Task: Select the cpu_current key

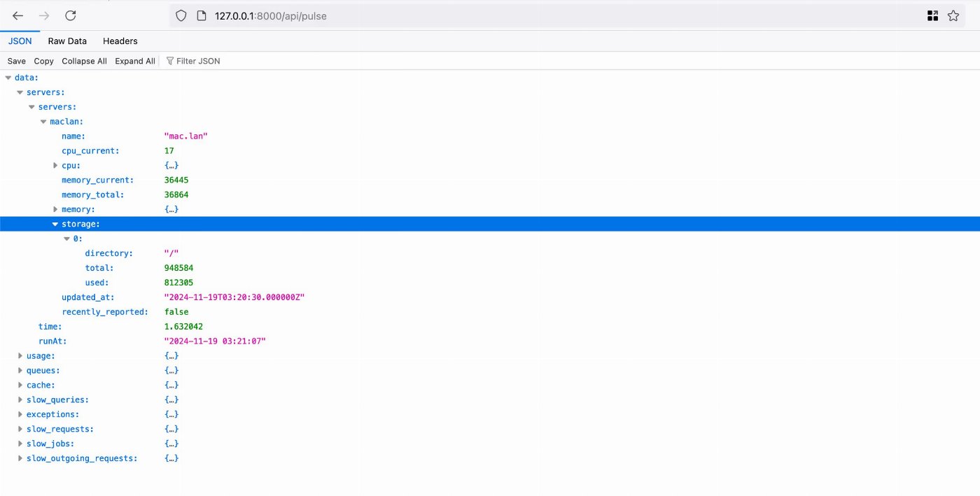Action: click(90, 151)
